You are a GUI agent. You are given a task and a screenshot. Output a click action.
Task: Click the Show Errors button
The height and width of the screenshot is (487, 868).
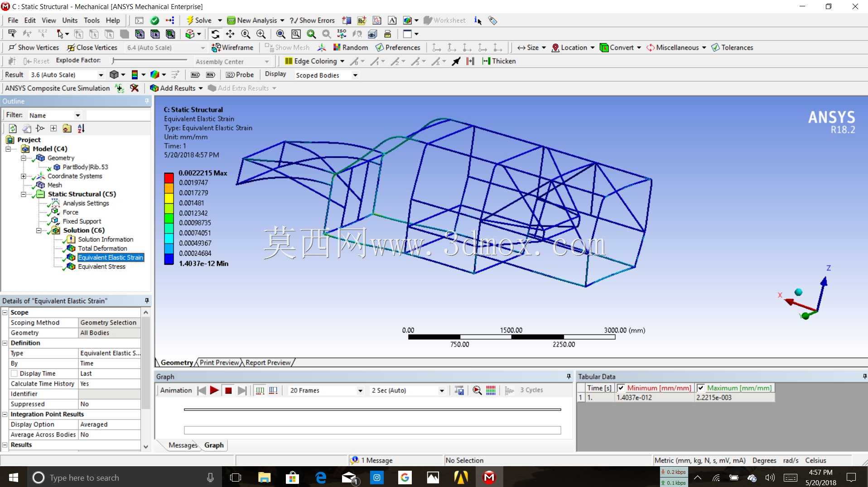[312, 20]
